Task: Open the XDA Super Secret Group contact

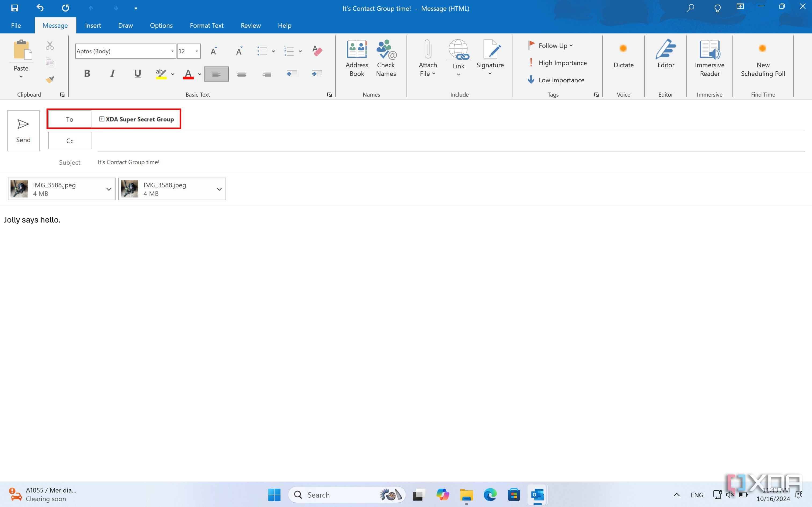Action: (140, 119)
